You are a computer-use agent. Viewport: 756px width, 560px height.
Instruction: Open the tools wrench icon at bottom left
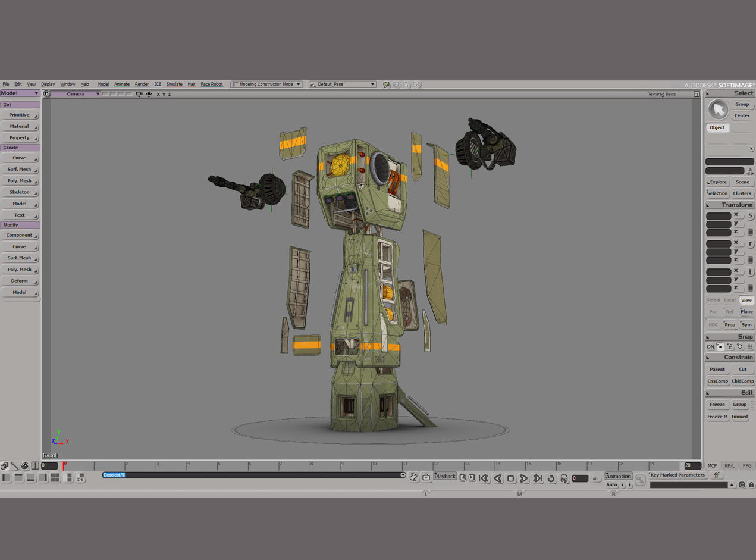pyautogui.click(x=14, y=465)
